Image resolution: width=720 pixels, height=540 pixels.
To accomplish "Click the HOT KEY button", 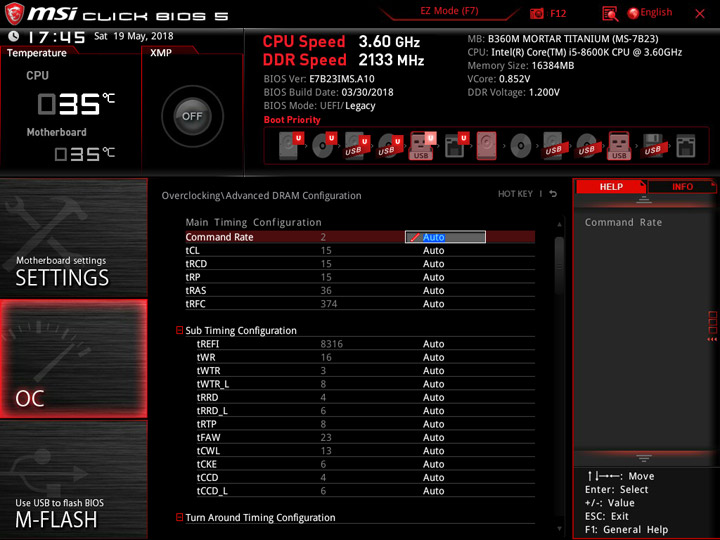I will pos(515,194).
